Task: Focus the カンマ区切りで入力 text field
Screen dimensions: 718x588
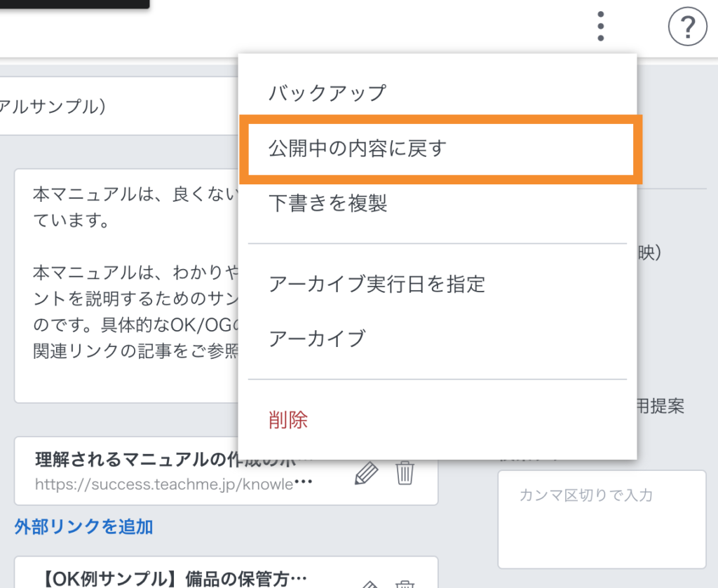Action: click(601, 519)
